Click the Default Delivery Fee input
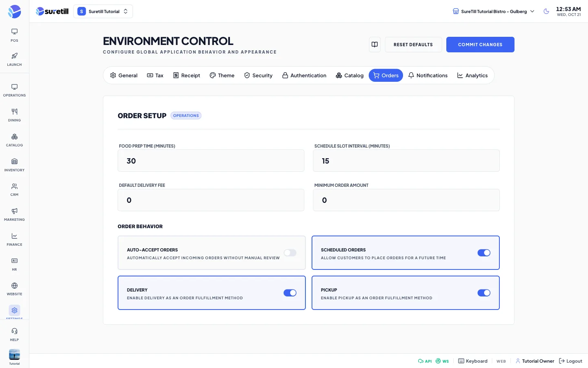Image resolution: width=588 pixels, height=368 pixels. 211,200
